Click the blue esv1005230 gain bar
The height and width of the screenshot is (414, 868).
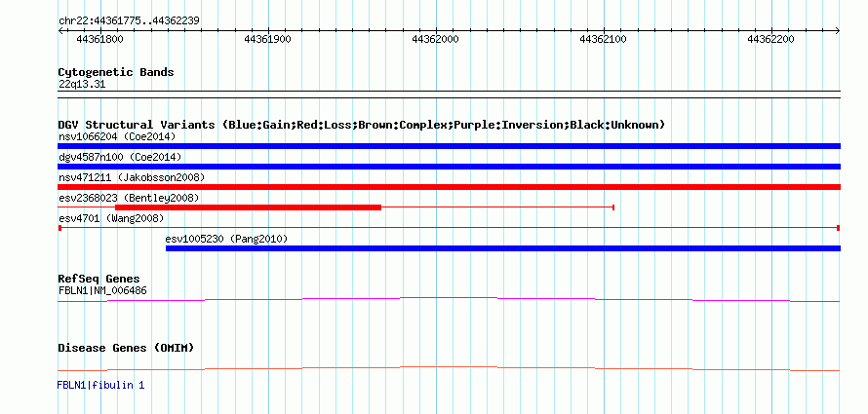click(x=503, y=248)
